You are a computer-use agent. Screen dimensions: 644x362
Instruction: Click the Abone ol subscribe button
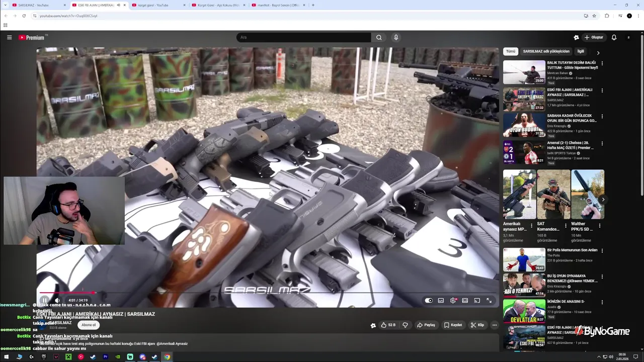(89, 325)
